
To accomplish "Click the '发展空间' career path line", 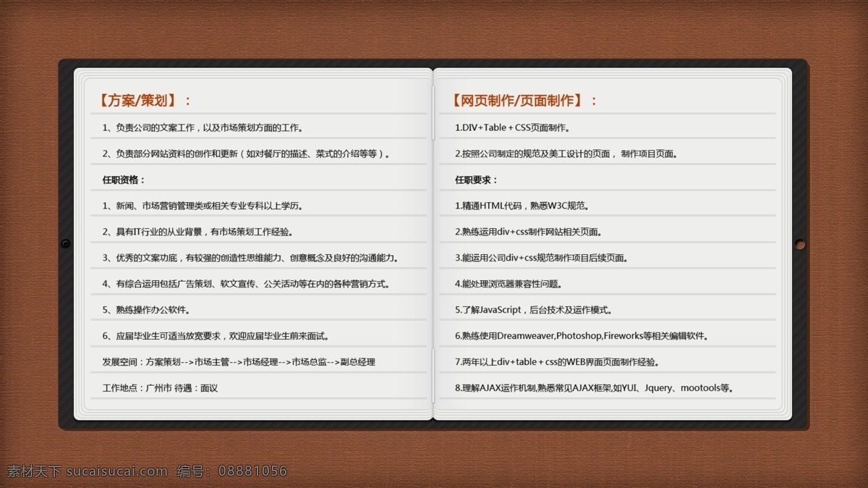I will click(x=239, y=362).
